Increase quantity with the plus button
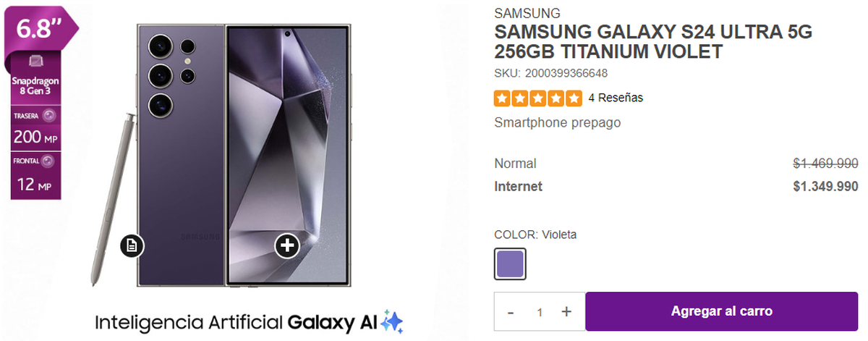The width and height of the screenshot is (868, 341). coord(566,311)
